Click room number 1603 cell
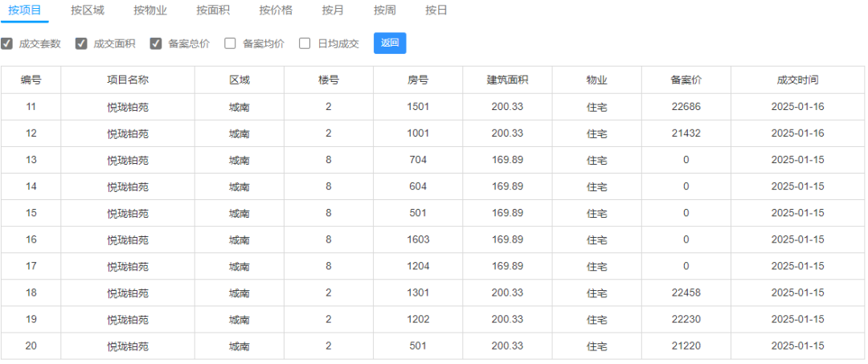The image size is (868, 364). pyautogui.click(x=417, y=239)
